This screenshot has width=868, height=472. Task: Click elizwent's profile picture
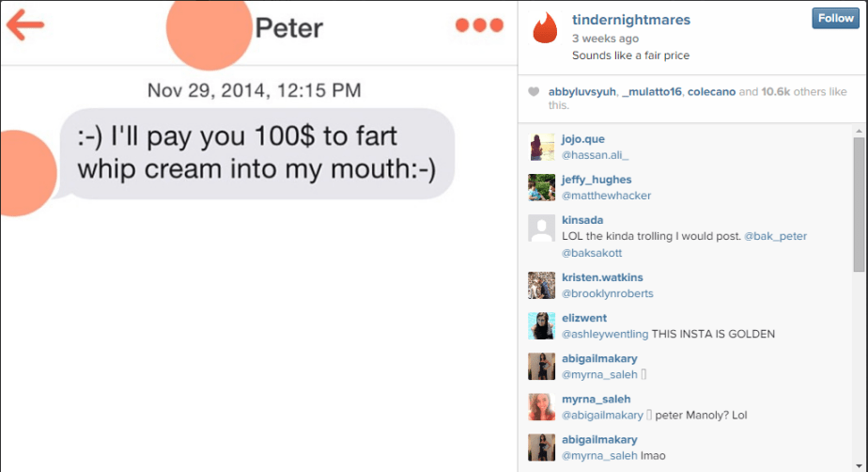tap(541, 325)
